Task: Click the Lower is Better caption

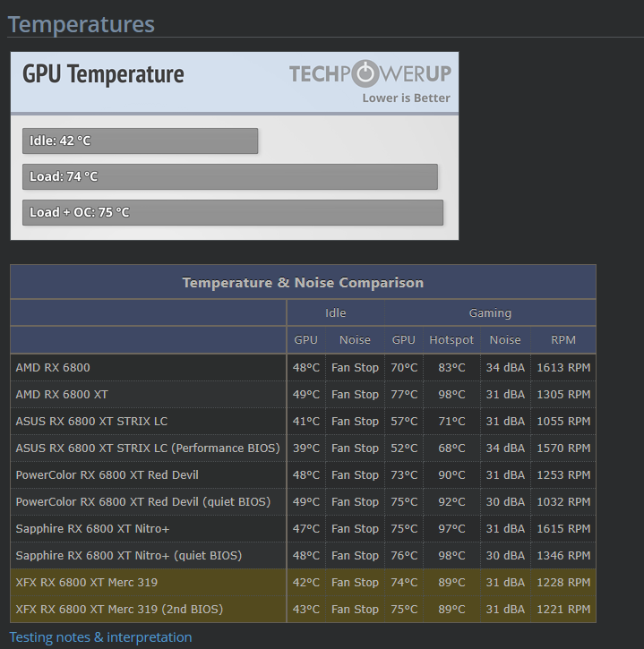Action: [x=407, y=98]
